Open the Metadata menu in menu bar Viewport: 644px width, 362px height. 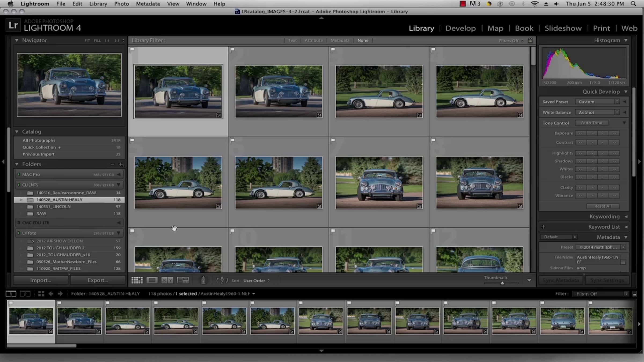coord(148,4)
